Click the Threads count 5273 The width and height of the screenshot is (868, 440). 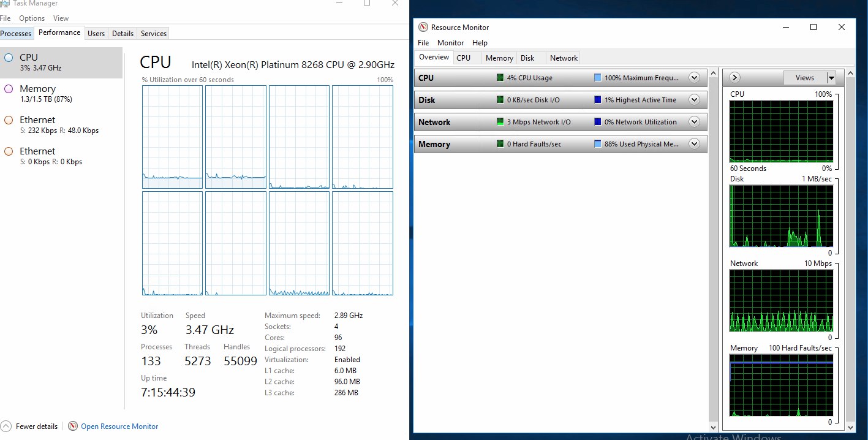pos(198,361)
